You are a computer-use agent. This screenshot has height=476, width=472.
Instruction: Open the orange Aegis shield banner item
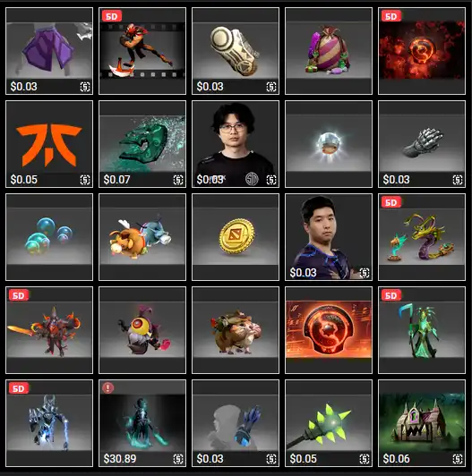pyautogui.click(x=329, y=330)
